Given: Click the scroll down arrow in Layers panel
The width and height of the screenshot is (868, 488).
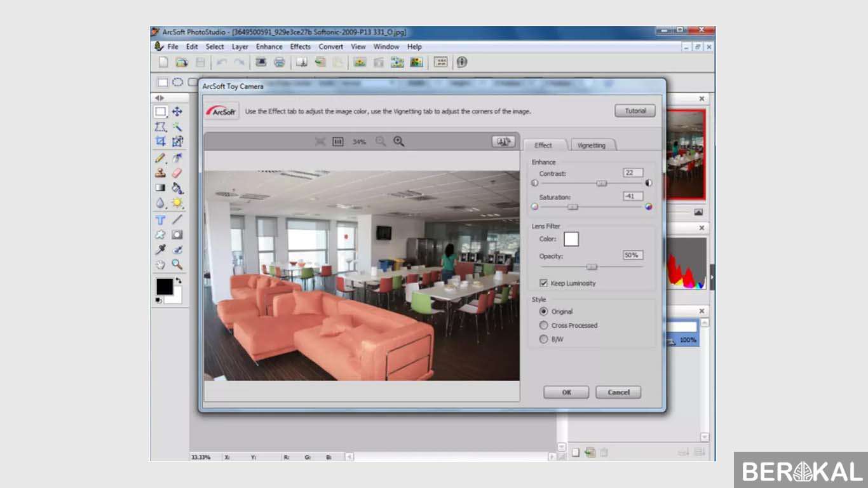Looking at the screenshot, I should click(704, 437).
